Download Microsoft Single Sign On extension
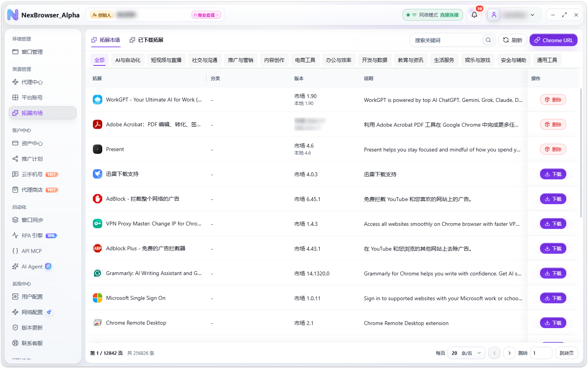 [553, 298]
